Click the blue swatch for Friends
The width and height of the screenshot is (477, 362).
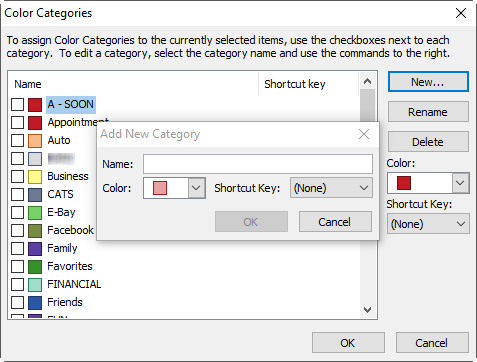[35, 302]
